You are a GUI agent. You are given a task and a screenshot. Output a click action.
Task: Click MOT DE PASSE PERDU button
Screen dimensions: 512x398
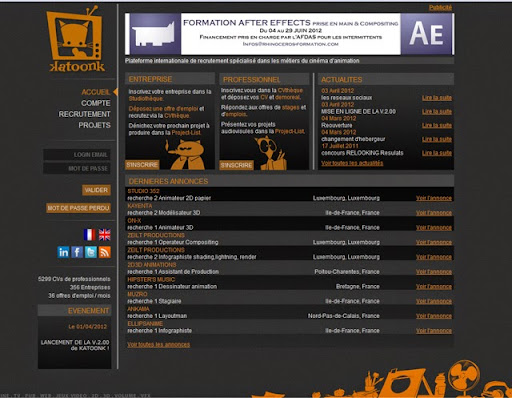point(78,208)
